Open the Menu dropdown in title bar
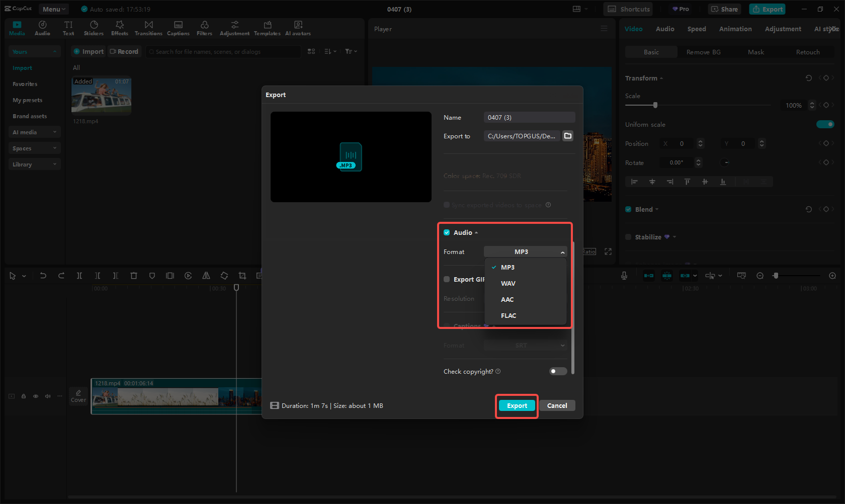845x504 pixels. [x=54, y=9]
